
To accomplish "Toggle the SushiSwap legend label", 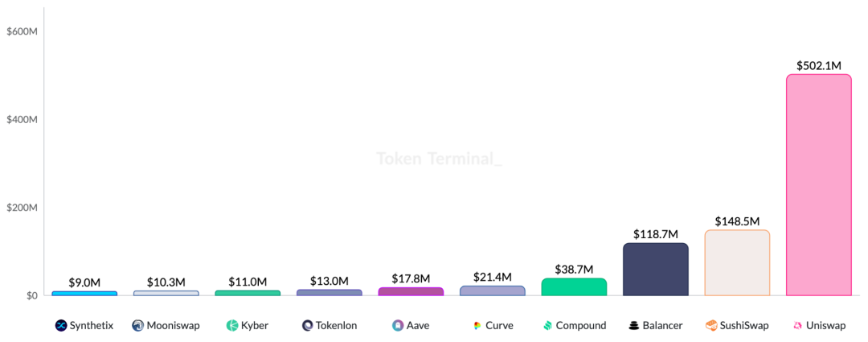I will [x=744, y=325].
